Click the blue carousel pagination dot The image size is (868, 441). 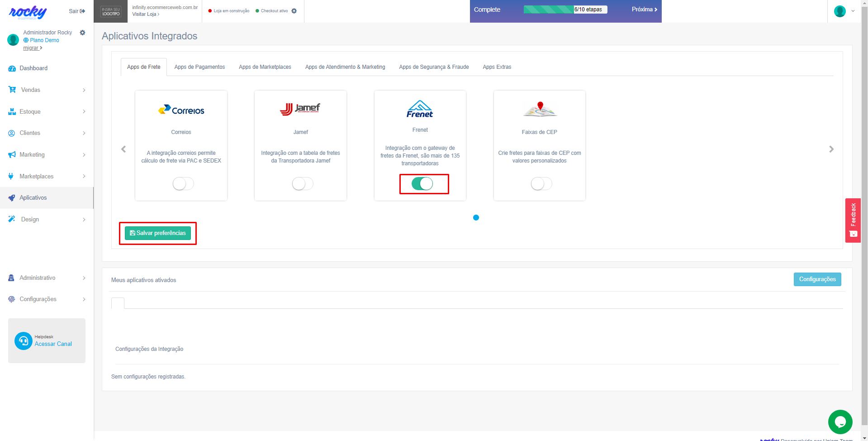tap(476, 218)
